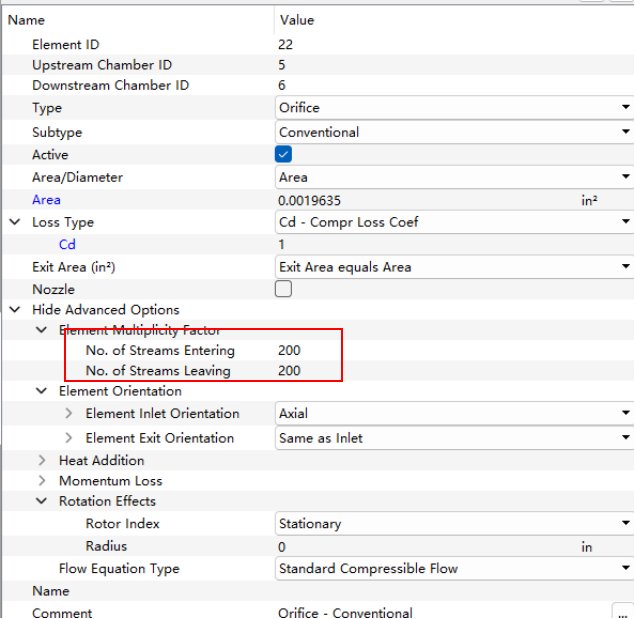Collapse the Element Multiplicity Factor group

[x=42, y=330]
